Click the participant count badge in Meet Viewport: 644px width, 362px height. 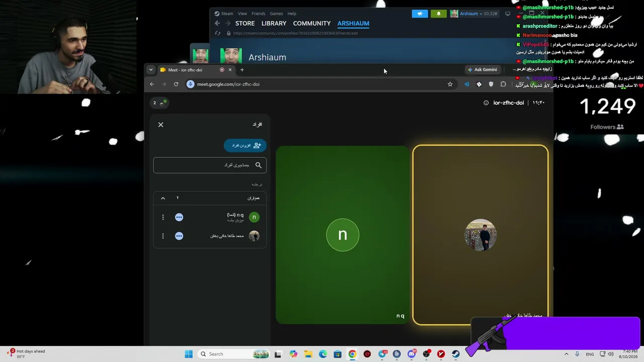point(160,103)
